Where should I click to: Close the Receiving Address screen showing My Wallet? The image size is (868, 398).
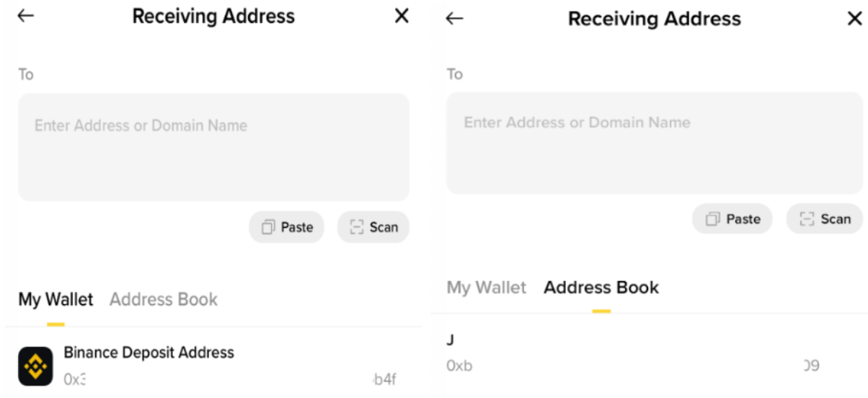coord(402,16)
